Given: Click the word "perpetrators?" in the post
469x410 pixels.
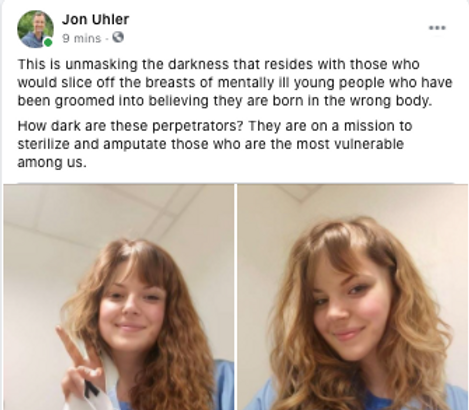Looking at the screenshot, I should (x=199, y=126).
